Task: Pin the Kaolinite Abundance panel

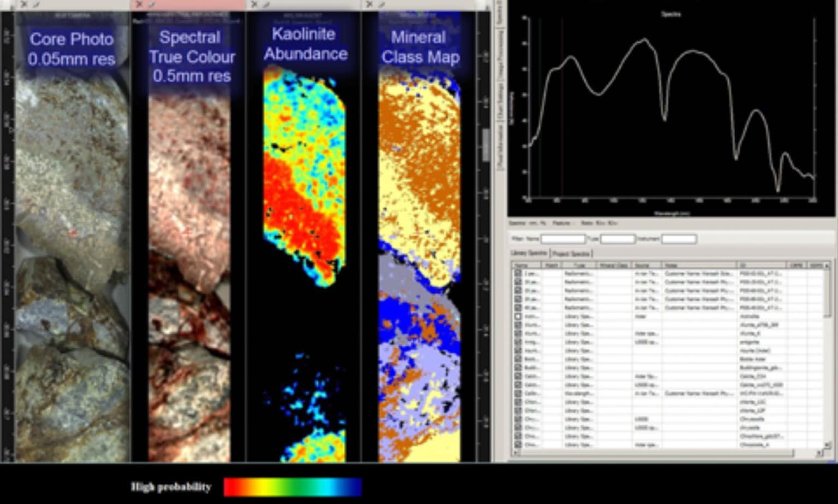Action: 266,4
